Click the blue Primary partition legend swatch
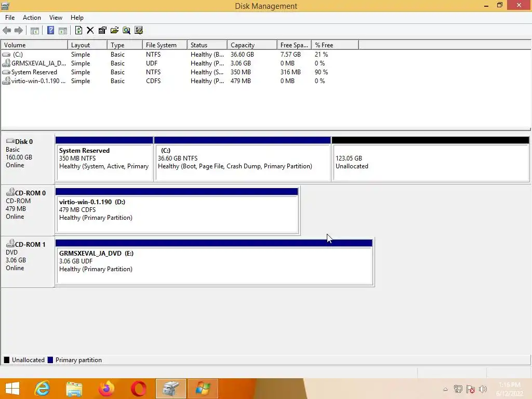The width and height of the screenshot is (532, 399). coord(50,360)
